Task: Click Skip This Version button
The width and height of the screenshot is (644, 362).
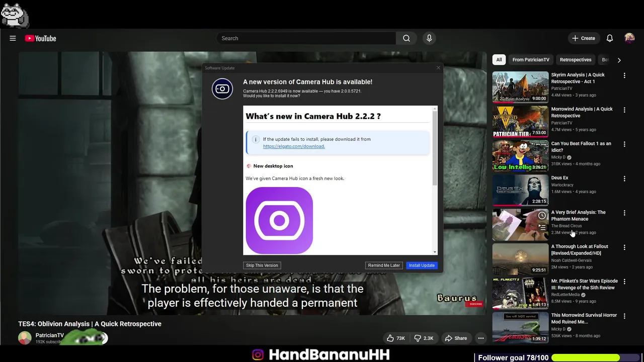Action: 262,265
